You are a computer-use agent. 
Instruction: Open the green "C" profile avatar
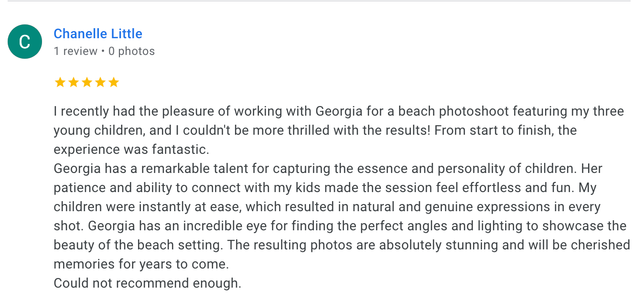tap(25, 42)
